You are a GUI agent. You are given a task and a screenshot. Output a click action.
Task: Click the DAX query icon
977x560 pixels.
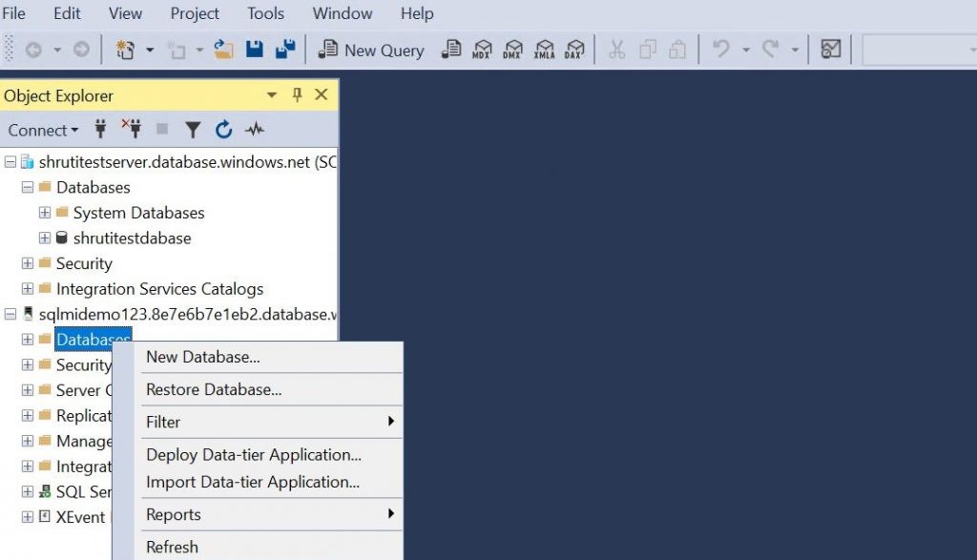574,50
